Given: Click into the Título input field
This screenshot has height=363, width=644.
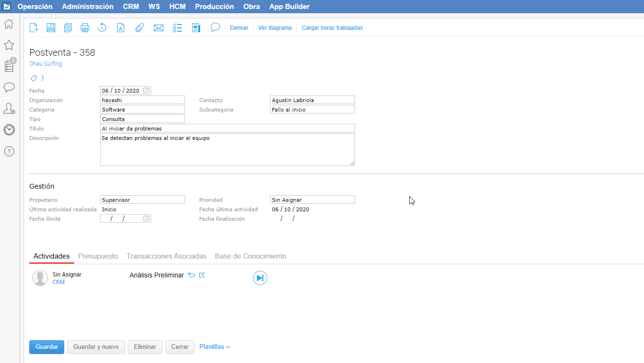Looking at the screenshot, I should click(227, 129).
